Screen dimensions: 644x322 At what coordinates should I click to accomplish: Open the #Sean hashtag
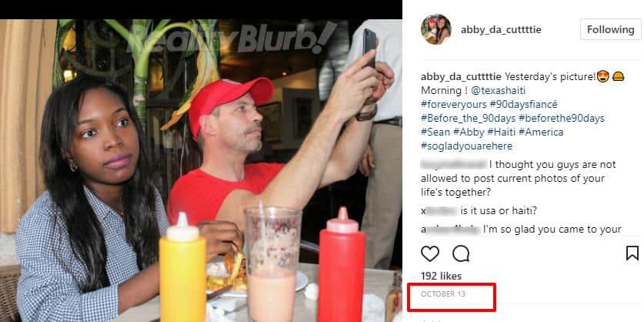click(x=435, y=132)
